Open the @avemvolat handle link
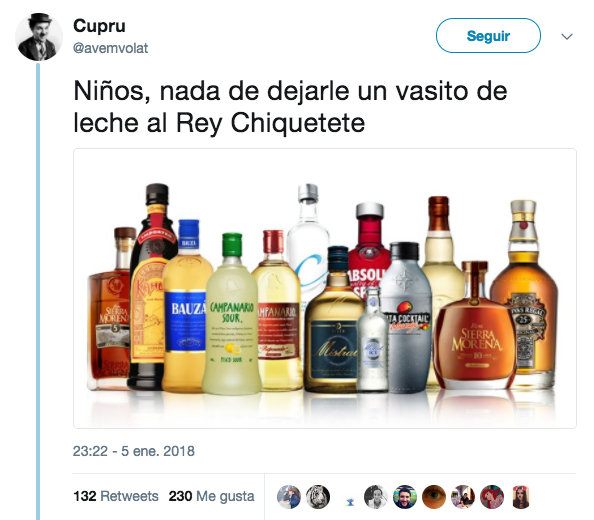Viewport: 594px width, 520px height. (x=110, y=48)
